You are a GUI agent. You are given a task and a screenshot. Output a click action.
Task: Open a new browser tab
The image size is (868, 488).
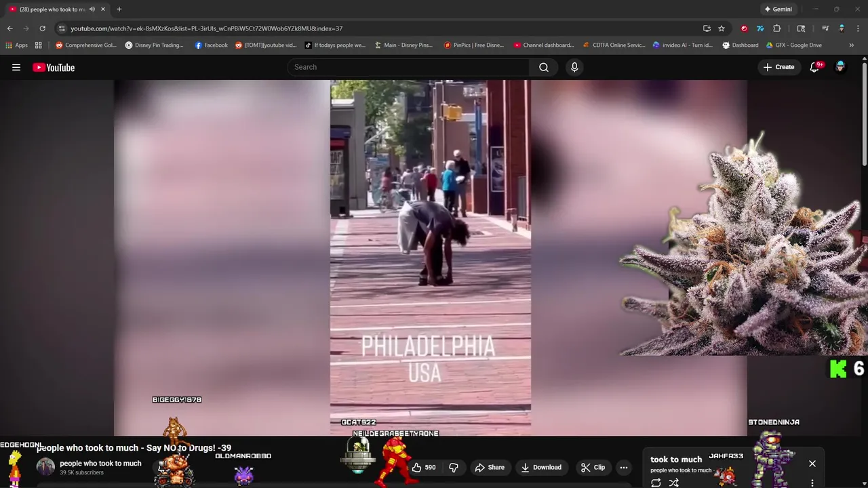[119, 9]
